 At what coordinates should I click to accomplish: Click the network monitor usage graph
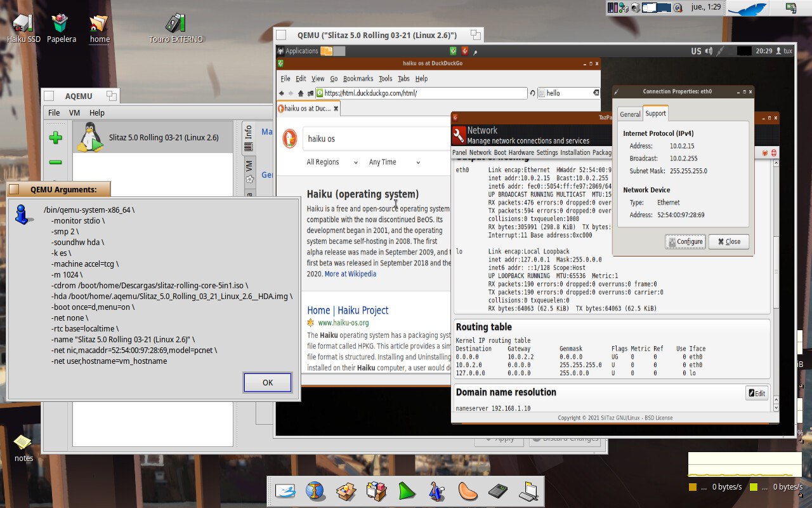pos(745,464)
